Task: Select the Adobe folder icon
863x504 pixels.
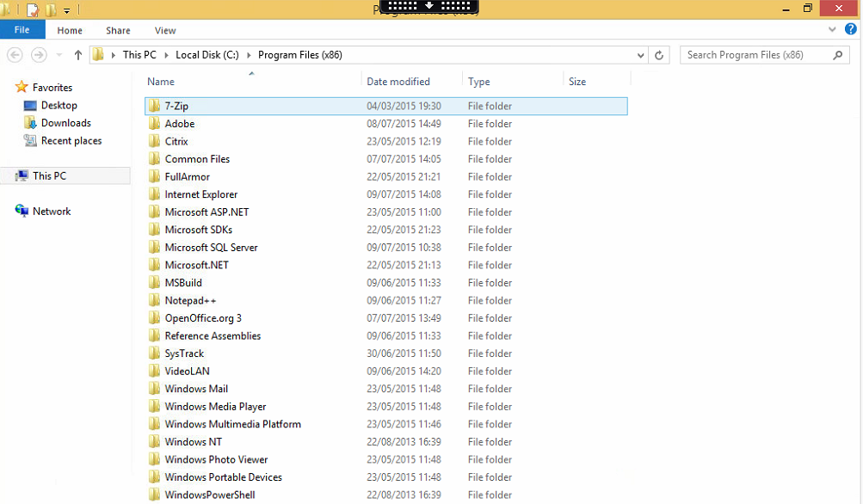Action: point(155,123)
